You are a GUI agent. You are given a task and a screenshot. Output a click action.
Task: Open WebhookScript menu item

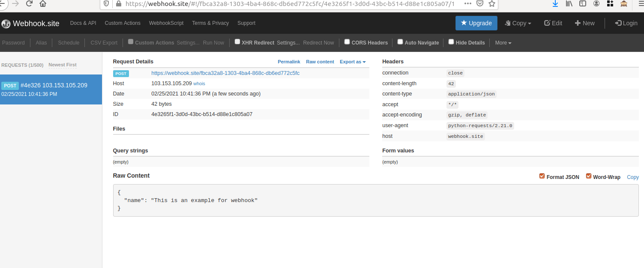pyautogui.click(x=166, y=23)
